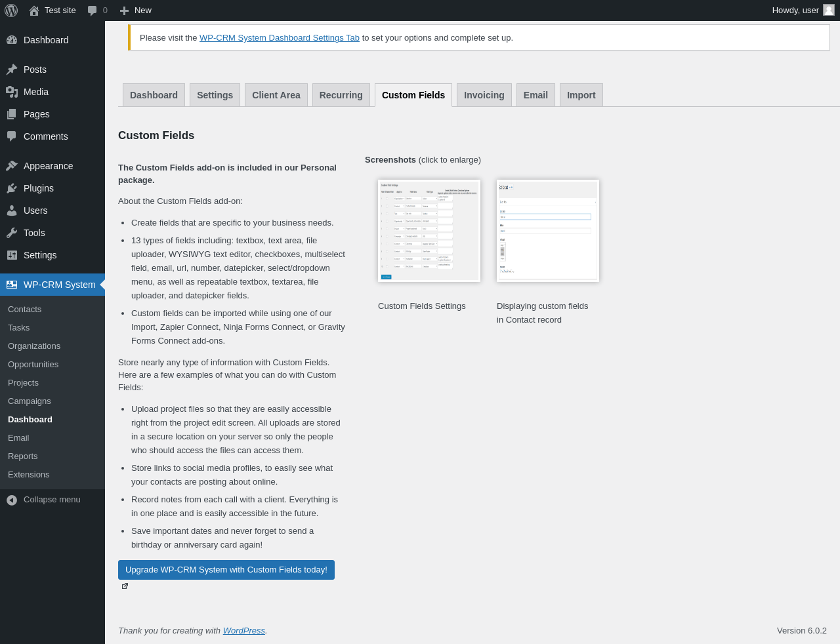Click the comments bubble icon in admin bar
This screenshot has height=644, width=840.
click(93, 10)
